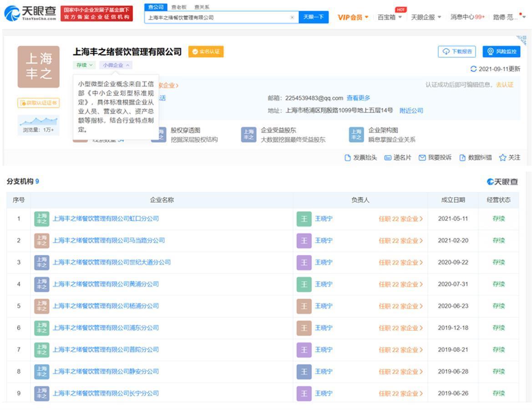The height and width of the screenshot is (410, 532).
Task: Select the date 2021-05-11 cell
Action: 453,219
